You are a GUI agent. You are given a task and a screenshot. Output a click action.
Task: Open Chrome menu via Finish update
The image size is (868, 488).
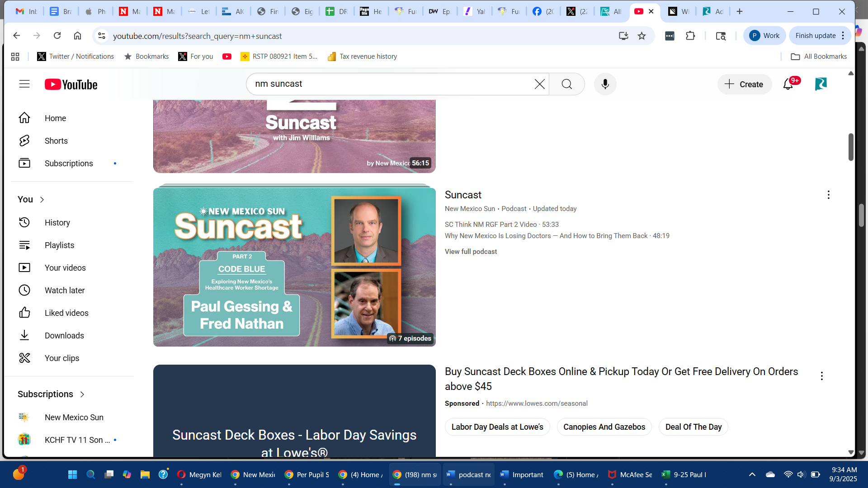point(820,36)
